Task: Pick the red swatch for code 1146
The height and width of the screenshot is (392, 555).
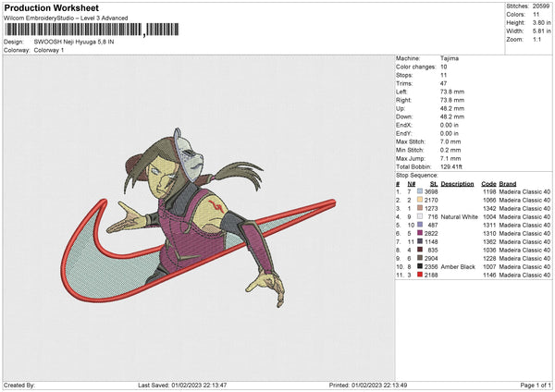Action: (420, 275)
